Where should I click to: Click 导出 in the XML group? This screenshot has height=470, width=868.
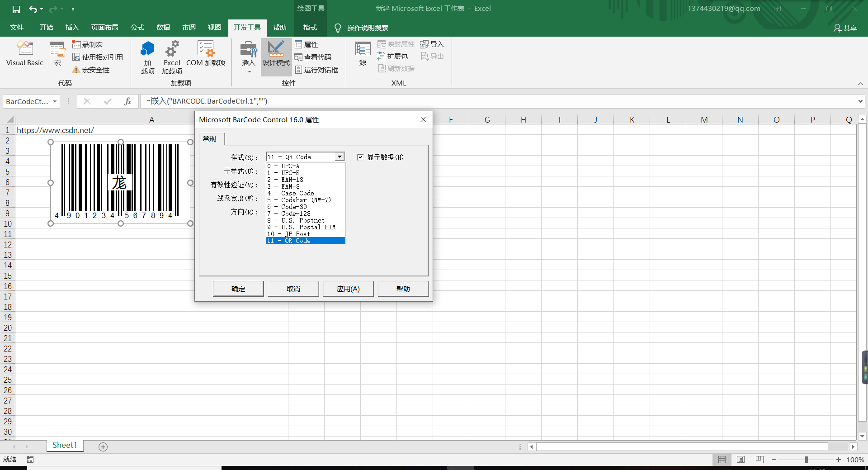point(432,56)
